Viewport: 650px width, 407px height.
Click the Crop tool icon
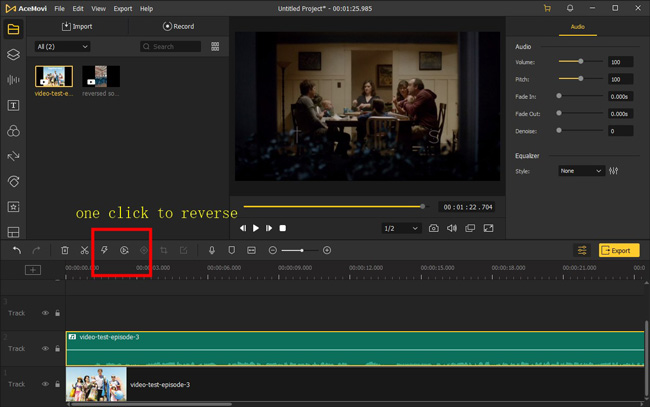click(x=164, y=250)
